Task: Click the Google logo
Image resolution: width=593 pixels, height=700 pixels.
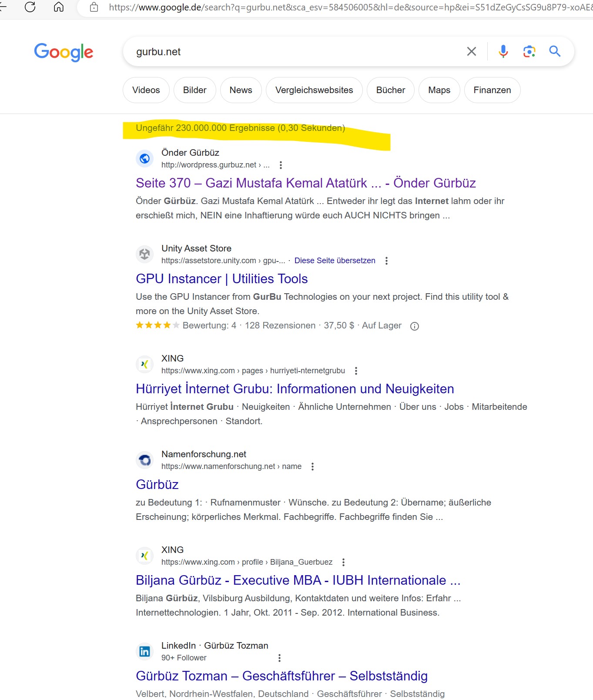Action: 64,52
